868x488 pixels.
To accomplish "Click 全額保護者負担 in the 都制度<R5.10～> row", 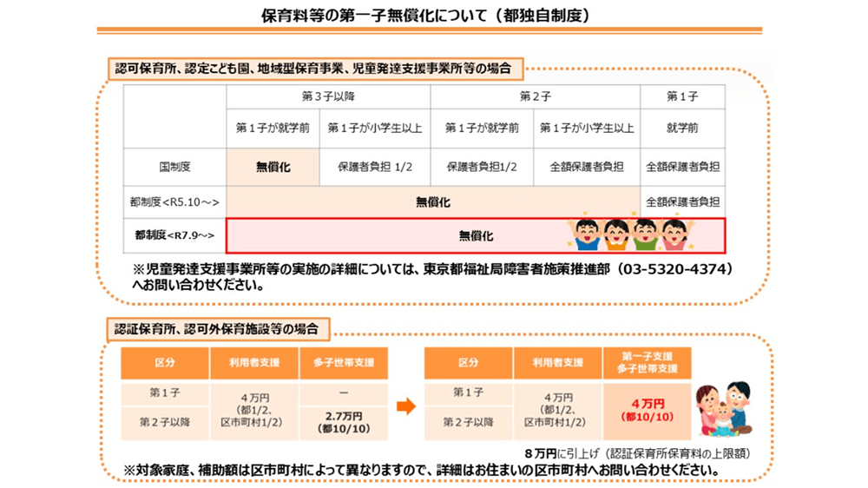I will (x=682, y=202).
